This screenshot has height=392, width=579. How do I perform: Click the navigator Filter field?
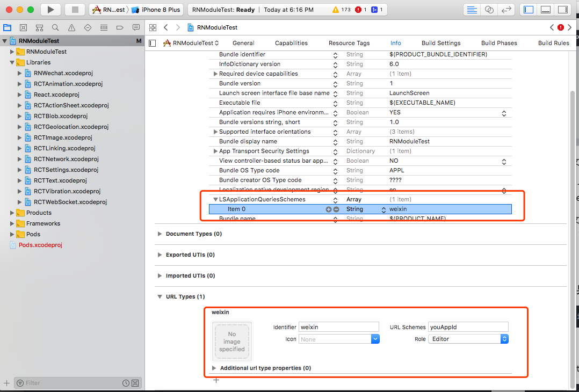(73, 383)
